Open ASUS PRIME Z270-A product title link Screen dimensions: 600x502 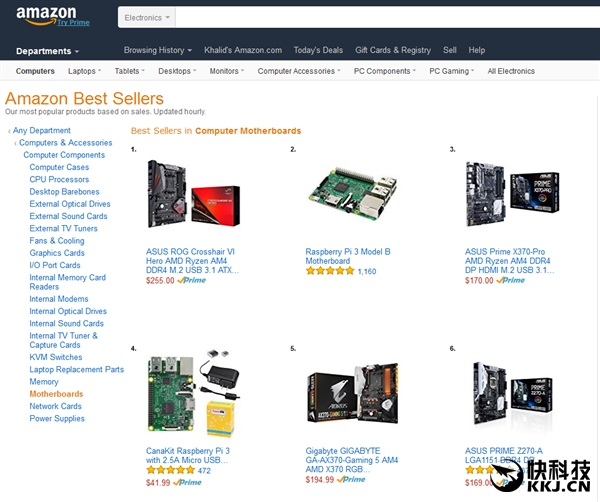coord(504,455)
